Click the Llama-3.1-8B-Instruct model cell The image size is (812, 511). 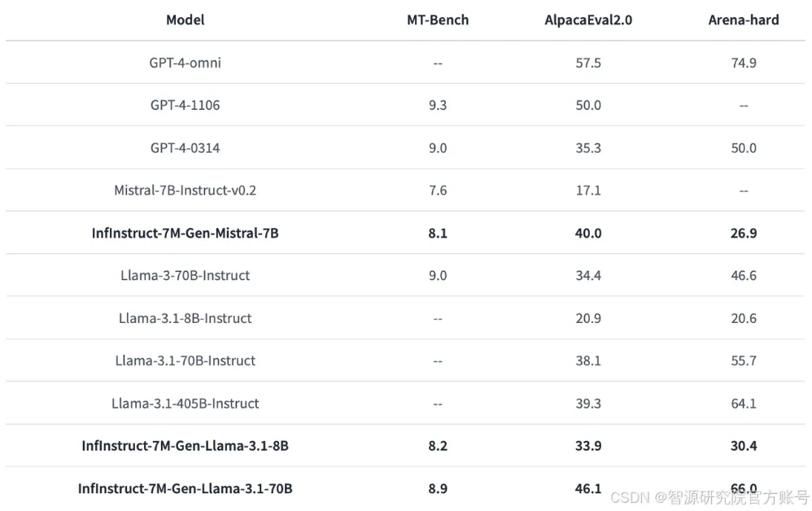point(186,318)
